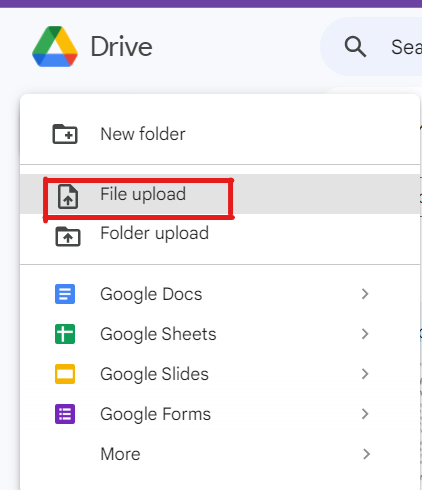Click the purple Google Forms icon
Viewport: 422px width, 490px height.
[65, 414]
